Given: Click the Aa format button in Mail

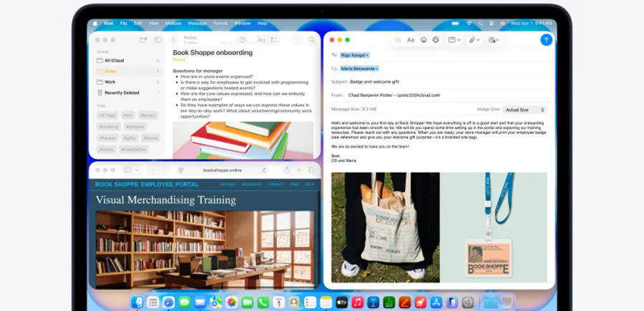Looking at the screenshot, I should click(411, 40).
